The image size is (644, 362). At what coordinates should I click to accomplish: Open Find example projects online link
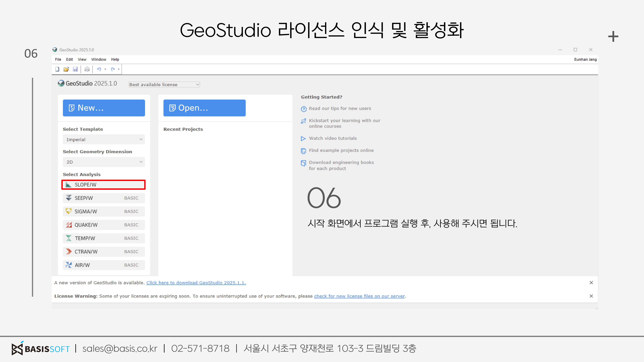[x=341, y=150]
